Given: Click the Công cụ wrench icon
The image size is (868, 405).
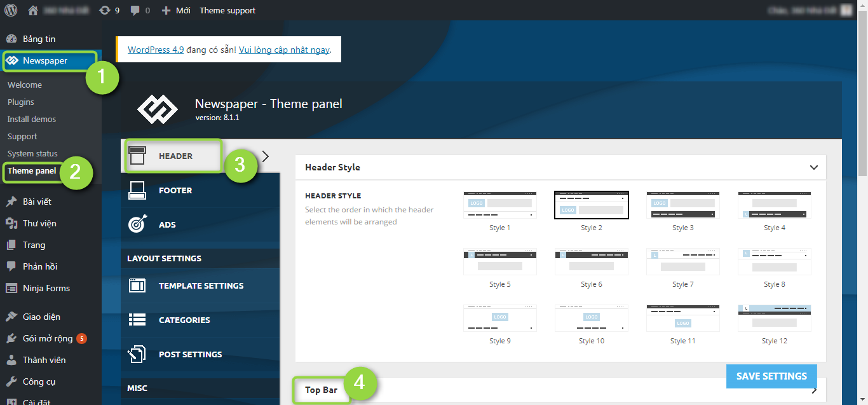Looking at the screenshot, I should (x=11, y=381).
